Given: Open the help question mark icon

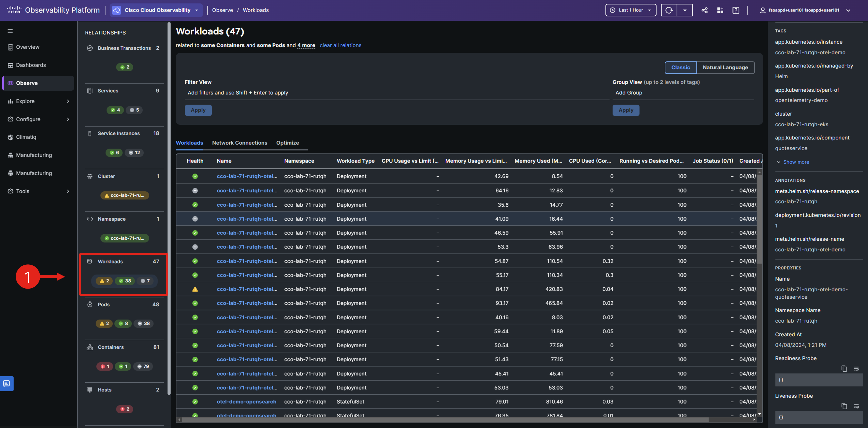Looking at the screenshot, I should tap(736, 10).
